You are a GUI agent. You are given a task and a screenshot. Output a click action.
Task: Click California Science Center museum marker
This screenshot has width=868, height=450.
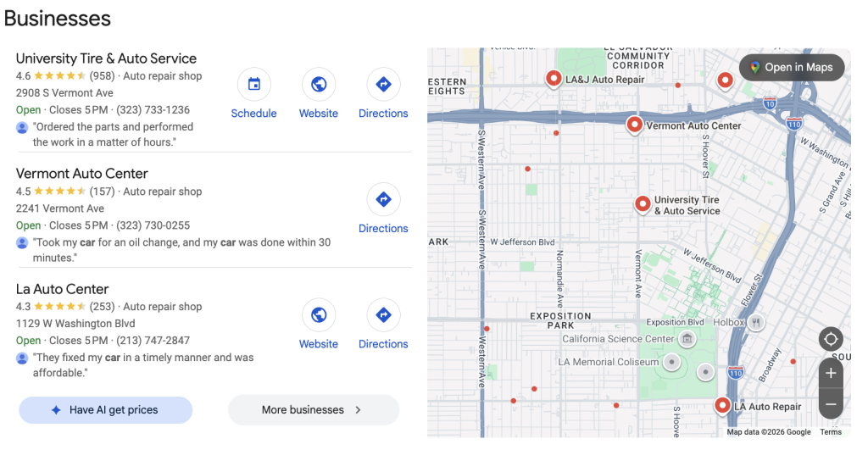coord(687,338)
